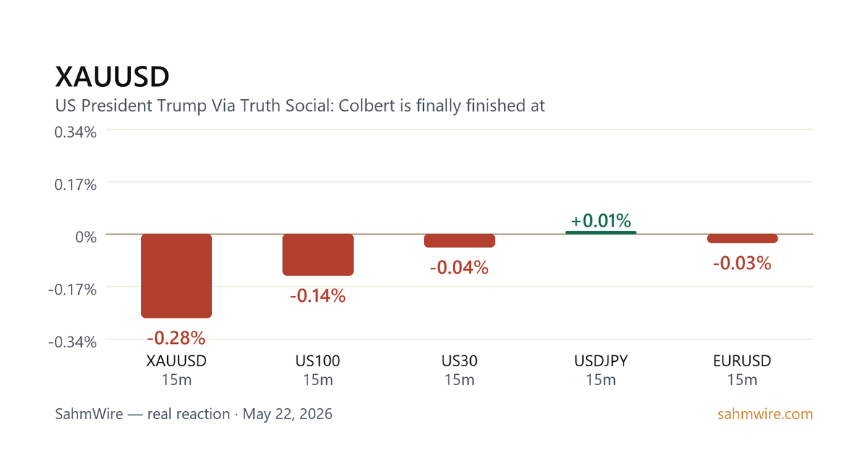Click the -0.17% y-axis tick label

[72, 290]
